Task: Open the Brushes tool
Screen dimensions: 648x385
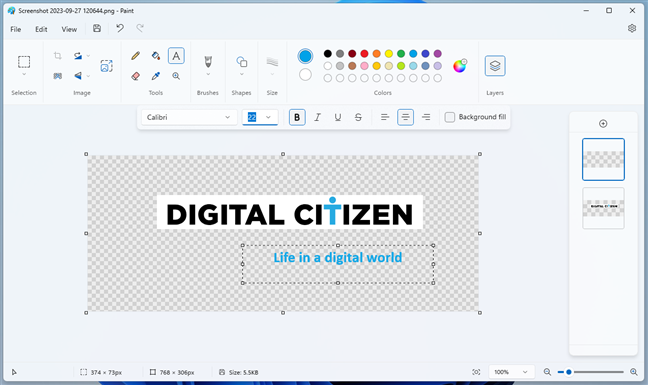Action: point(208,62)
